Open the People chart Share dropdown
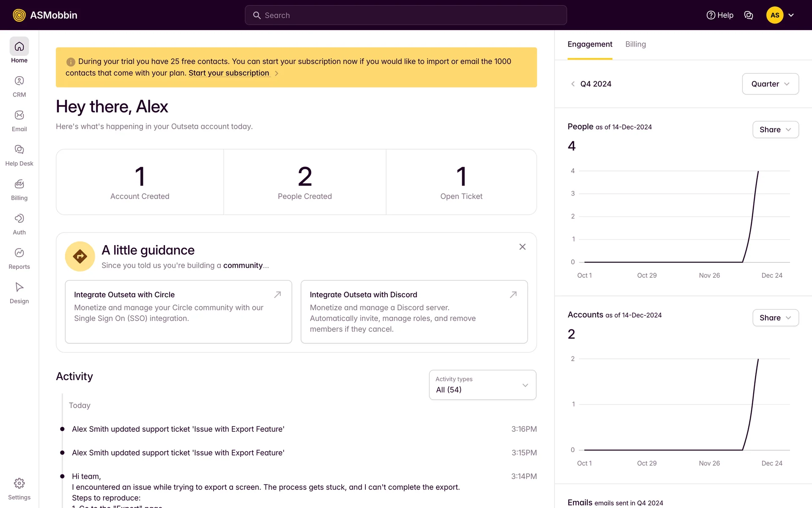 tap(775, 130)
